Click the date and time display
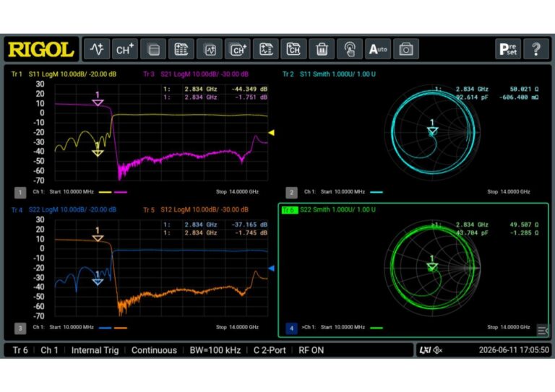555x392 pixels. pos(514,350)
